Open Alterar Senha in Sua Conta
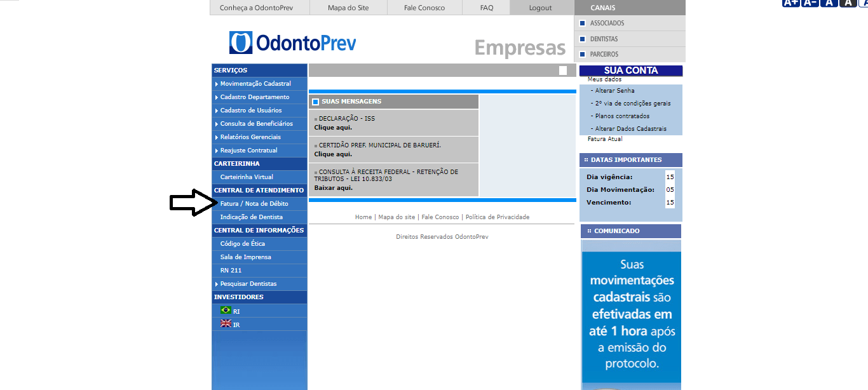This screenshot has height=390, width=868. [614, 91]
